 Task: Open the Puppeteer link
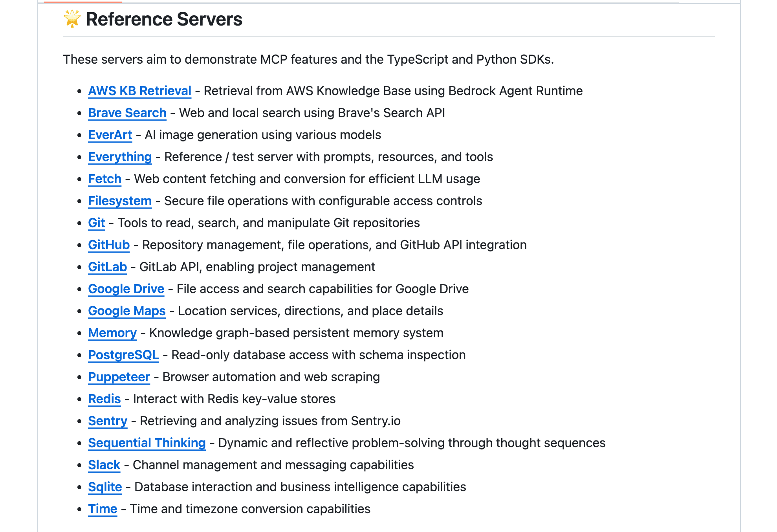119,377
